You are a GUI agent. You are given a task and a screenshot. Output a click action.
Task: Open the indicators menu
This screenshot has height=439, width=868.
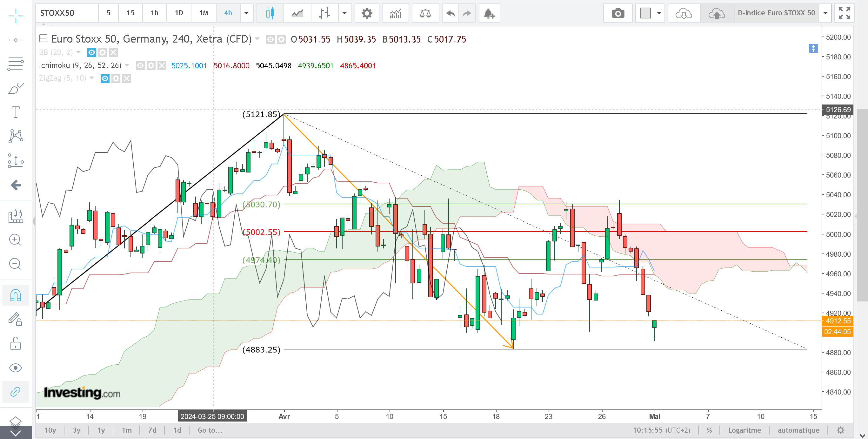click(x=396, y=13)
